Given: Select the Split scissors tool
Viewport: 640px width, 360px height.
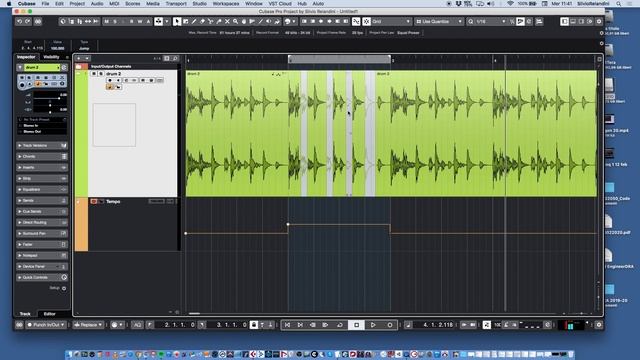Looking at the screenshot, I should click(211, 21).
